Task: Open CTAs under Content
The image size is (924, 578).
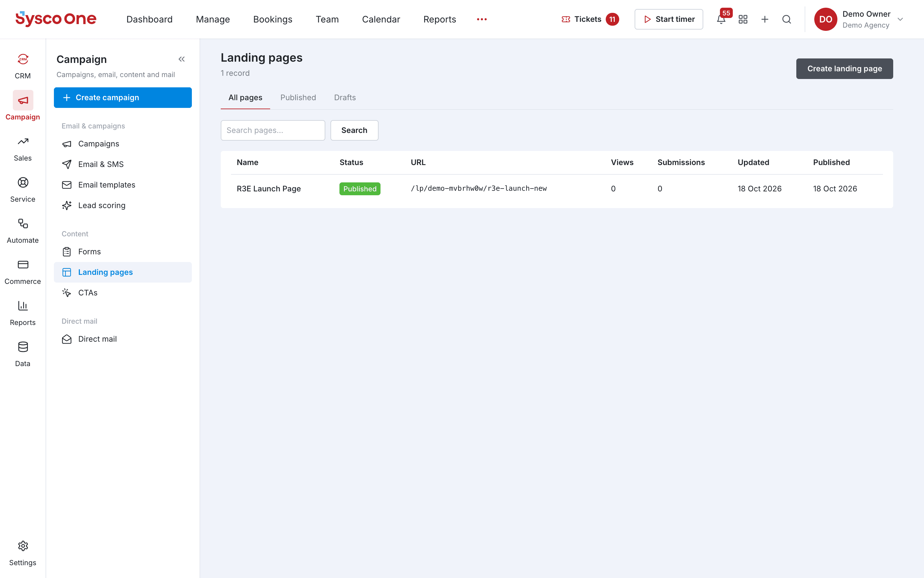Action: 123,293
